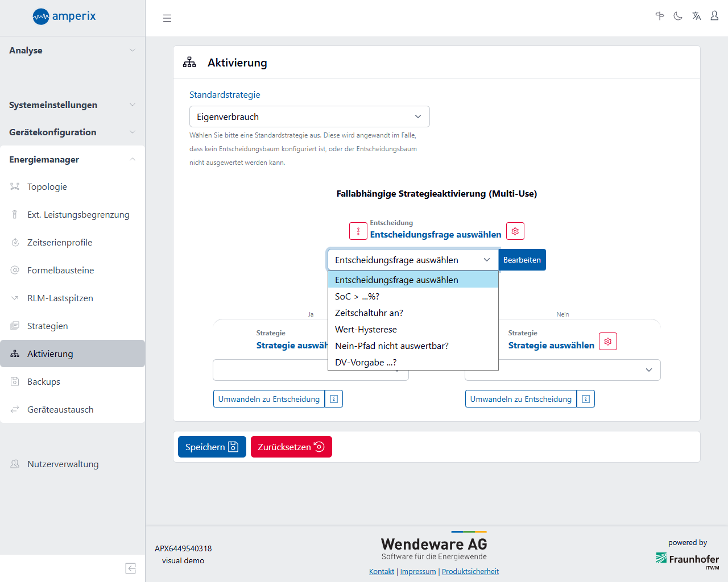728x582 pixels.
Task: Click the signpost icon in header
Action: (660, 16)
